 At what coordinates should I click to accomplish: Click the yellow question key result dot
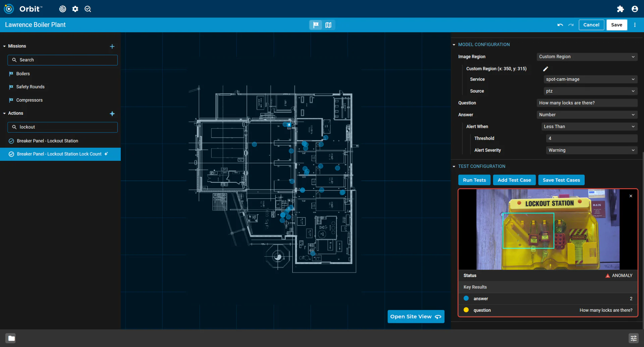click(x=466, y=310)
